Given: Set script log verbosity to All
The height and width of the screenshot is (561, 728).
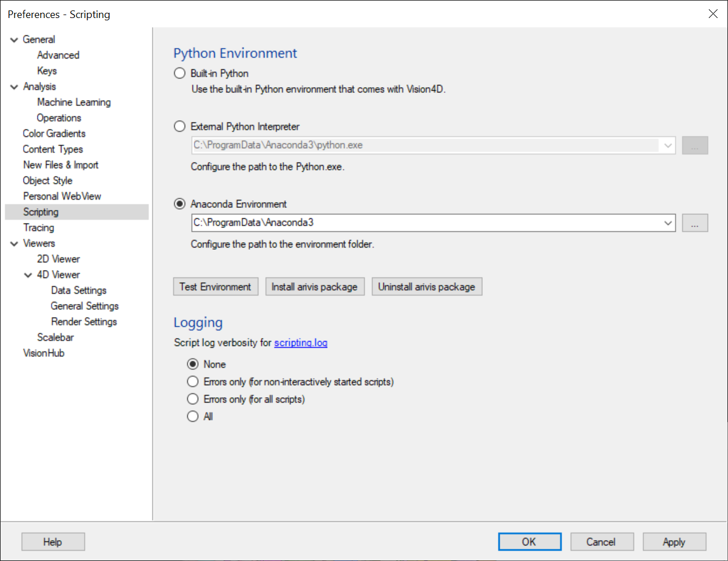Looking at the screenshot, I should 192,416.
